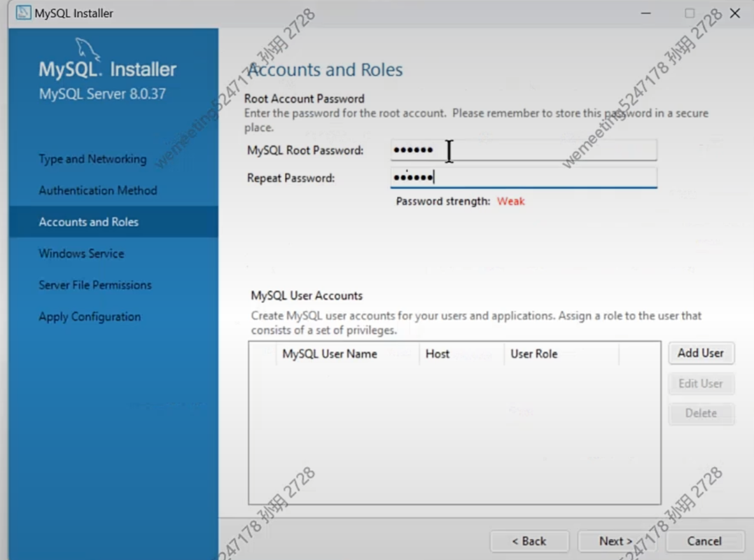Viewport: 754px width, 560px height.
Task: Sort by User Role column header
Action: click(x=562, y=354)
